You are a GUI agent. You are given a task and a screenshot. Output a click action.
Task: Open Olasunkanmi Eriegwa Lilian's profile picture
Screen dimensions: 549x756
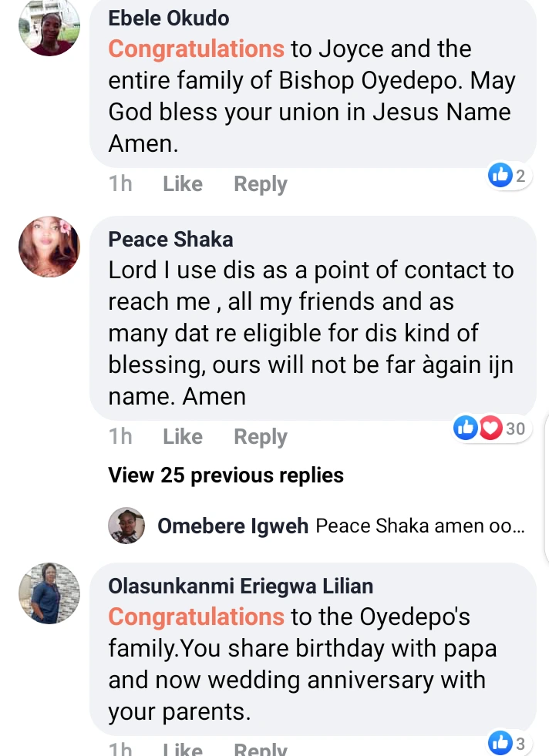click(x=49, y=593)
